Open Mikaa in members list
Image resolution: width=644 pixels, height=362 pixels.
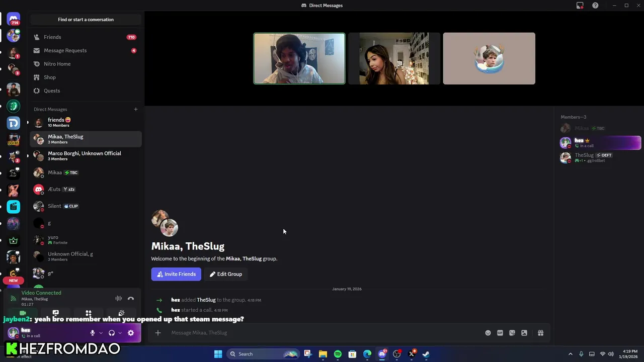click(600, 128)
